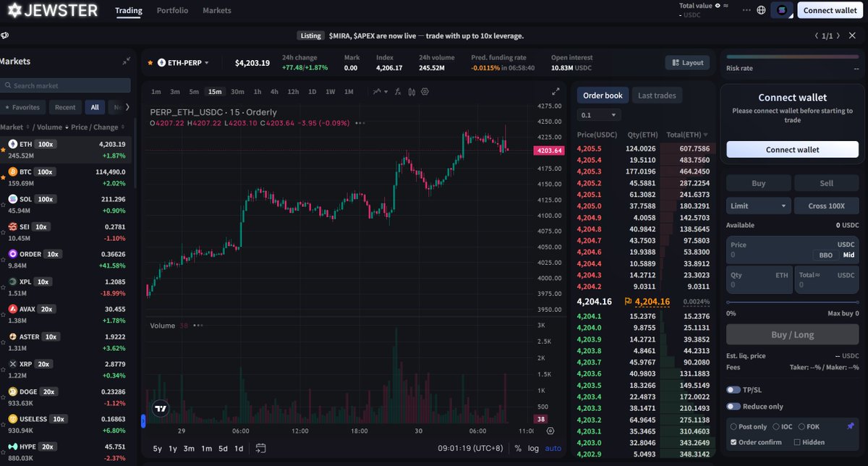This screenshot has width=868, height=466.
Task: Enable the TP/SL toggle
Action: 733,390
